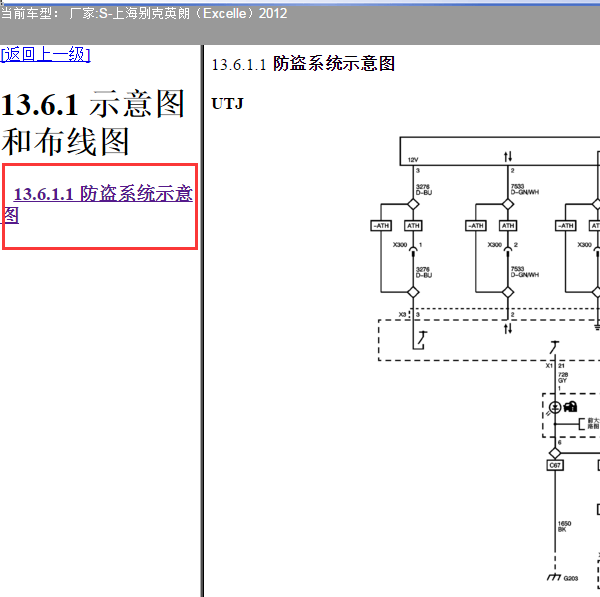Click the UTJ label

[x=227, y=104]
